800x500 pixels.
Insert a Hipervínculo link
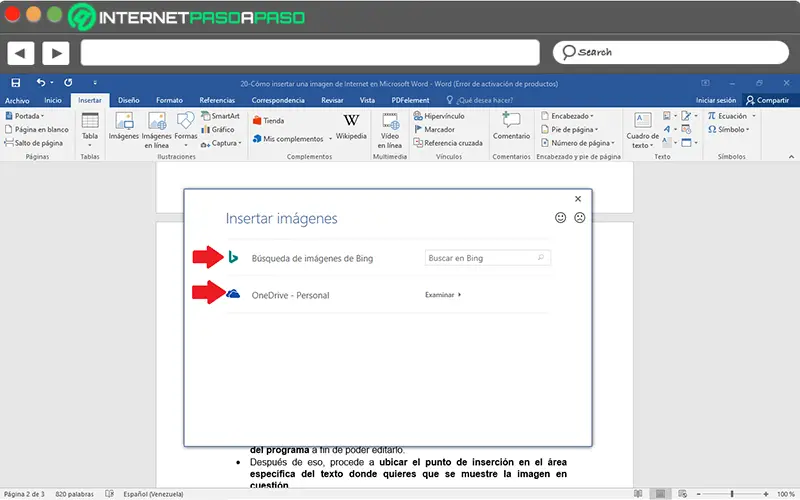[439, 116]
